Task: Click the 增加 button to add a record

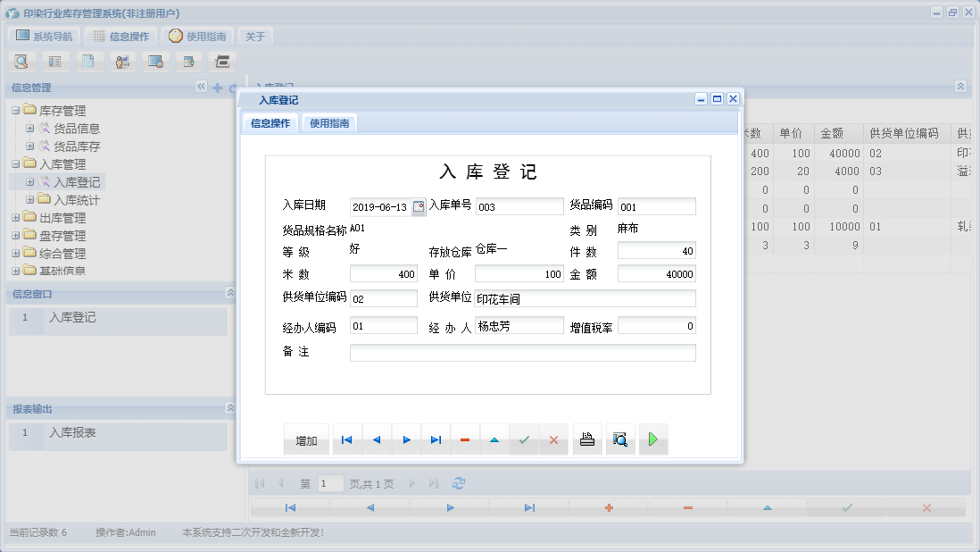Action: 306,439
